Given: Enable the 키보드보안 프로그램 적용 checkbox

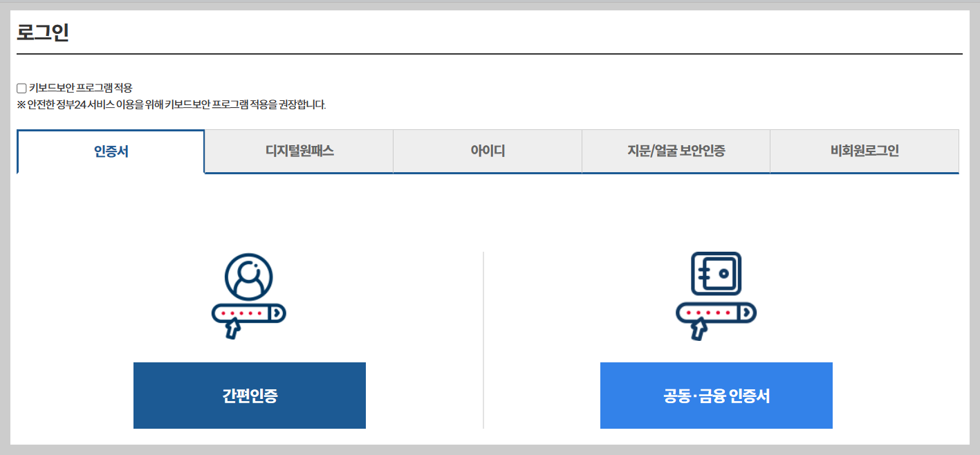Looking at the screenshot, I should point(21,89).
